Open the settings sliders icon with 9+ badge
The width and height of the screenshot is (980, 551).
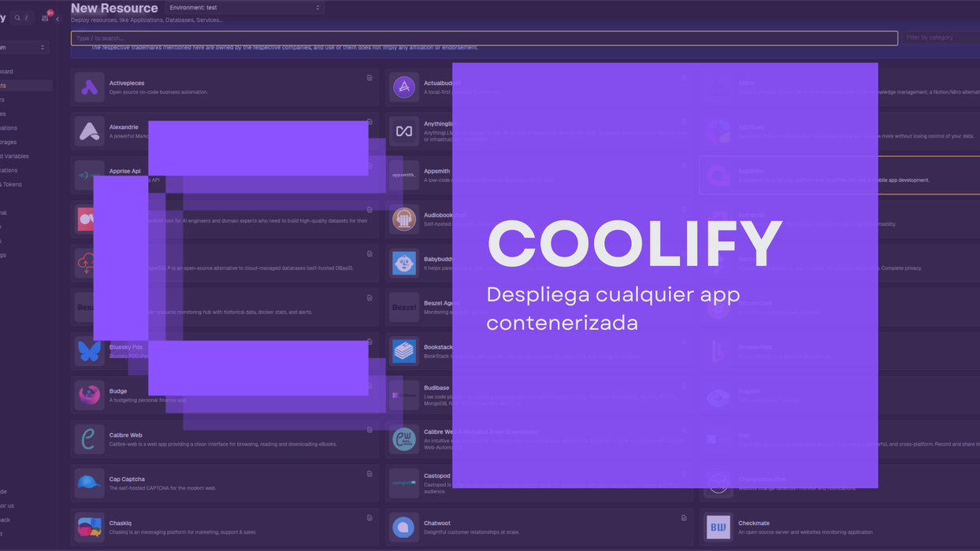[x=46, y=17]
